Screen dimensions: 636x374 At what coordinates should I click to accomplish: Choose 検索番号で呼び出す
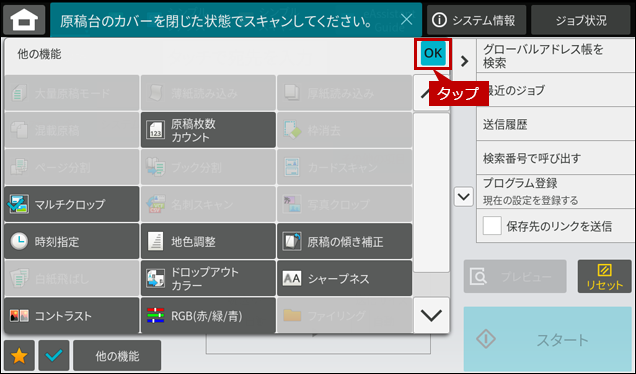pyautogui.click(x=555, y=158)
